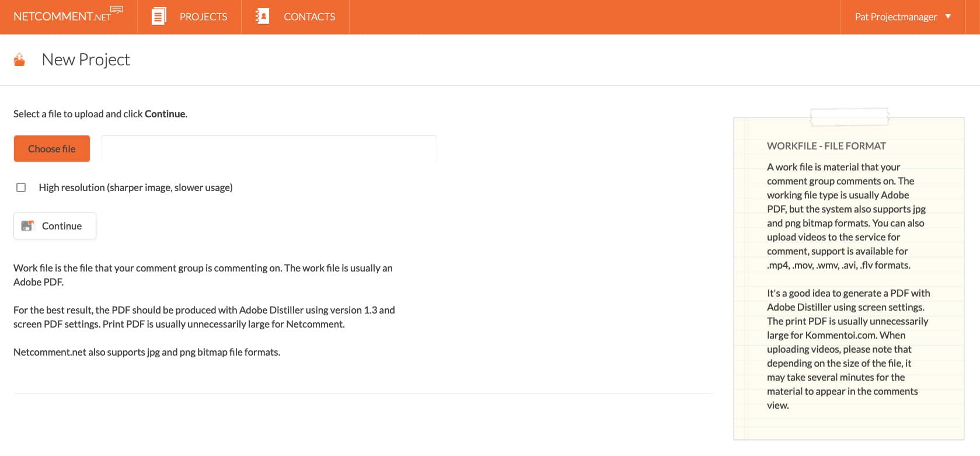Click the orange New Project upload icon
This screenshot has height=456, width=980.
coord(20,60)
